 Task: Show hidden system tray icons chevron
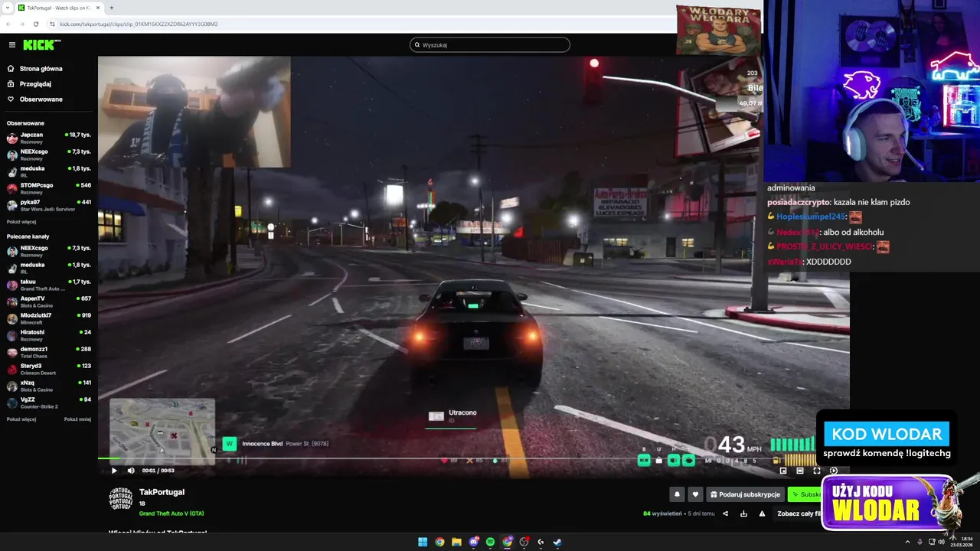[906, 542]
